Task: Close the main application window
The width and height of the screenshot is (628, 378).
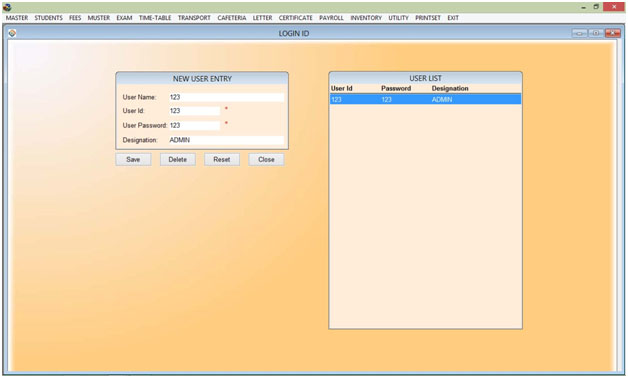Action: pyautogui.click(x=614, y=6)
